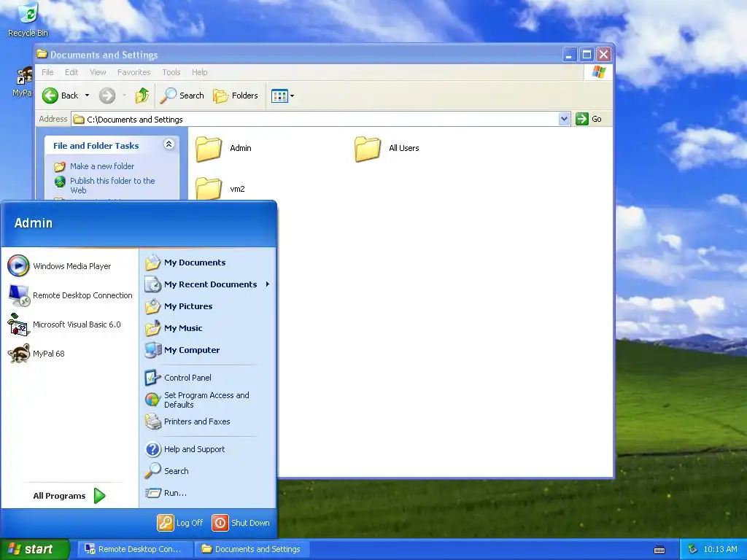Open the Back history dropdown arrow
Image resolution: width=747 pixels, height=560 pixels.
(x=88, y=96)
